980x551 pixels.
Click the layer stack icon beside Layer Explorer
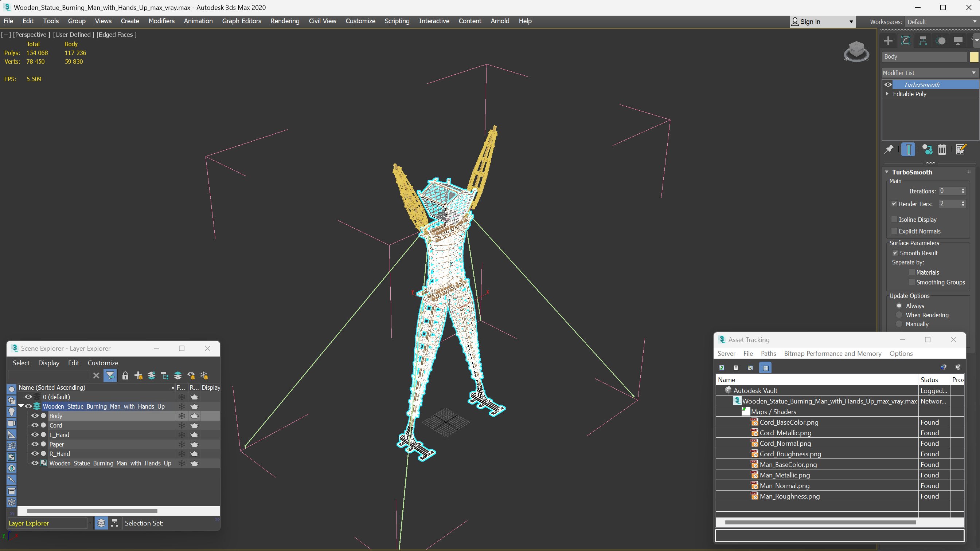point(101,523)
